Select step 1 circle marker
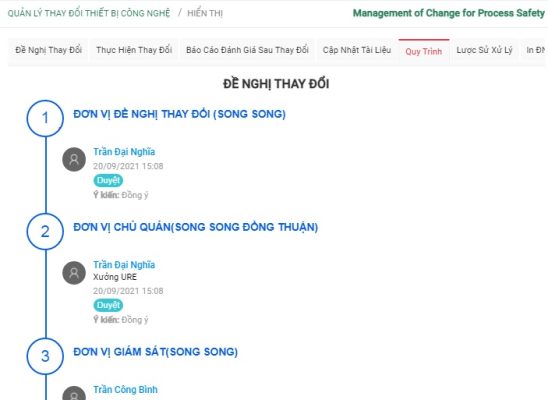 (x=45, y=118)
